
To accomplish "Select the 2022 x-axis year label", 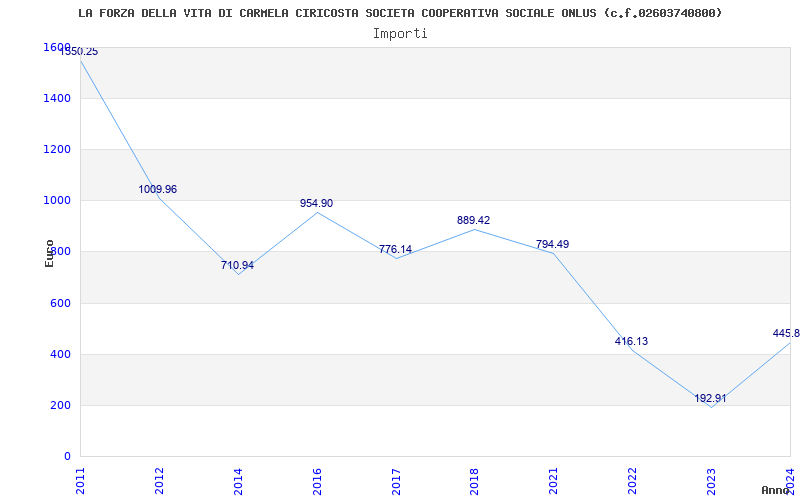I will (x=633, y=482).
